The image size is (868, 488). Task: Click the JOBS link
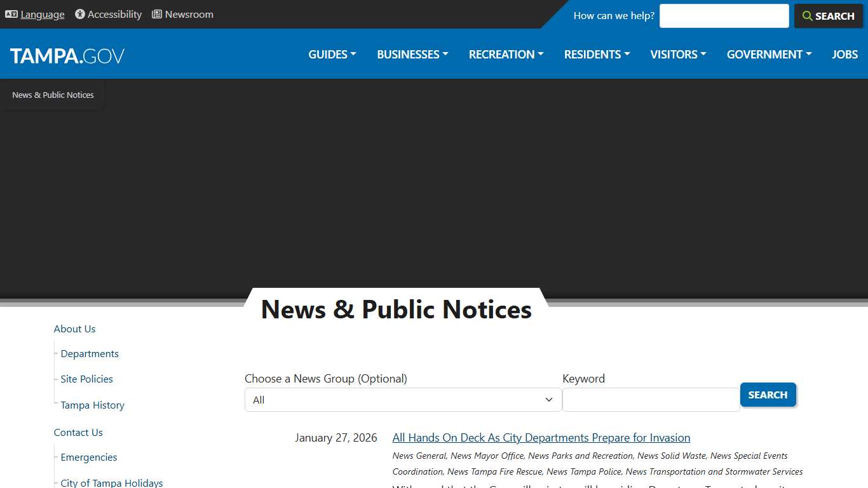(844, 55)
